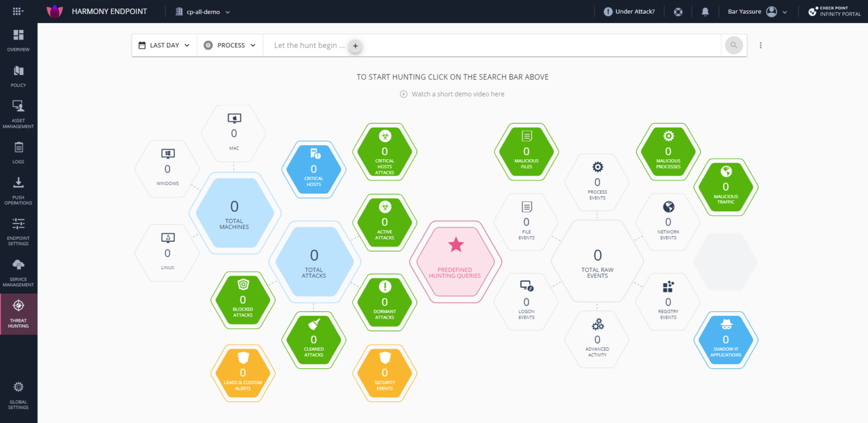This screenshot has height=423, width=868.
Task: Open Global Settings gear icon
Action: pyautogui.click(x=19, y=387)
